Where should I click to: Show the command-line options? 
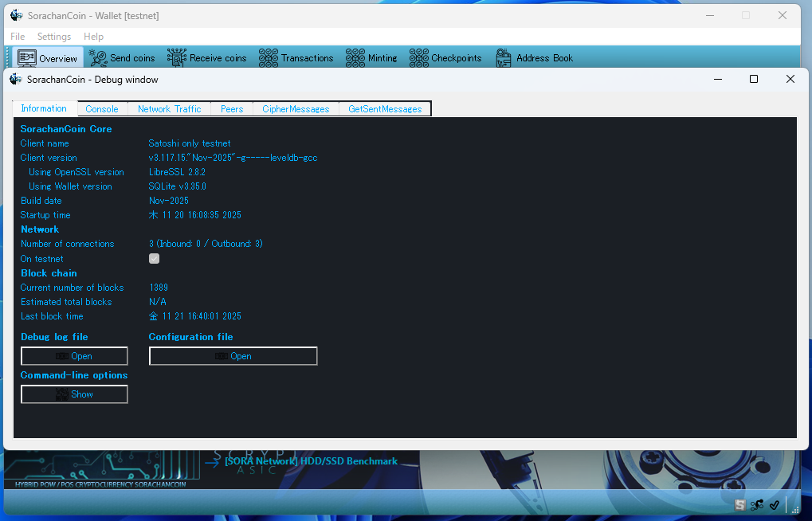click(74, 394)
